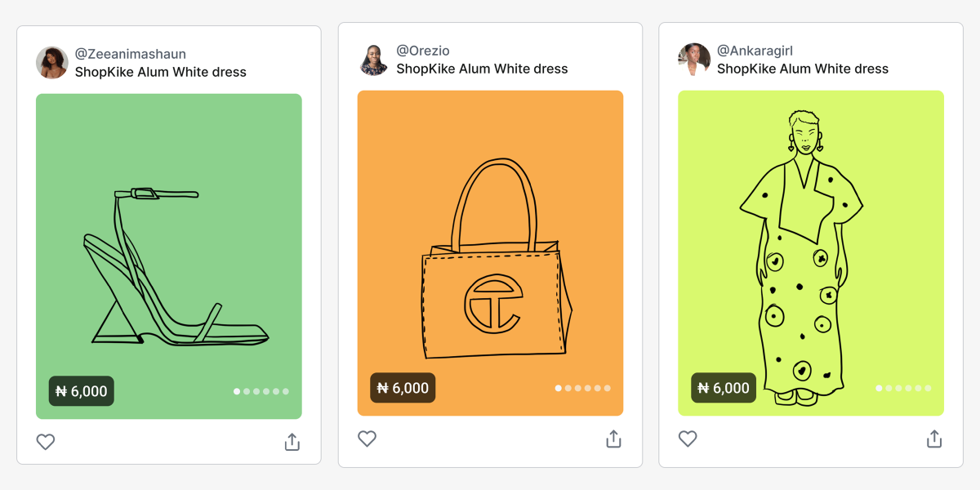Jump to last carousel dot on sandal image

click(286, 391)
